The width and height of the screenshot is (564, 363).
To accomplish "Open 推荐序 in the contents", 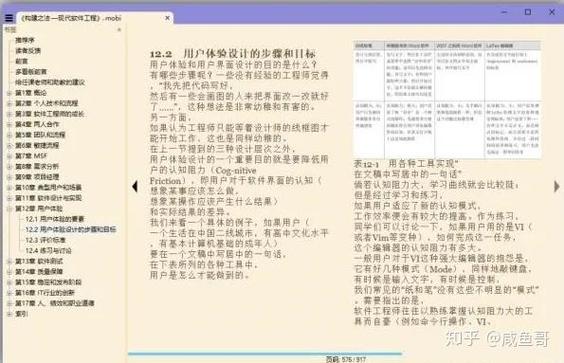I will 25,40.
